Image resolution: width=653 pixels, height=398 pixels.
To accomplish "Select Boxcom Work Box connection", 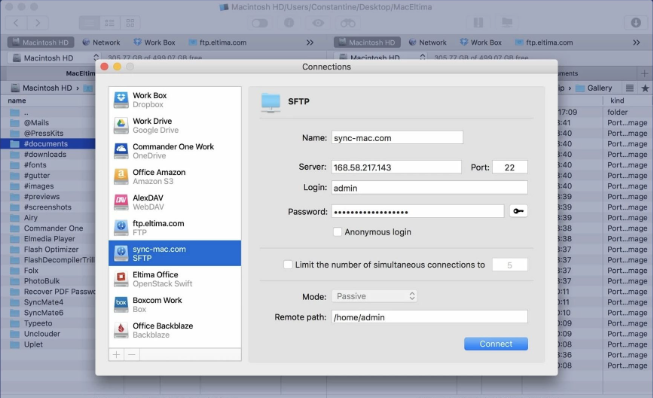I will click(174, 304).
